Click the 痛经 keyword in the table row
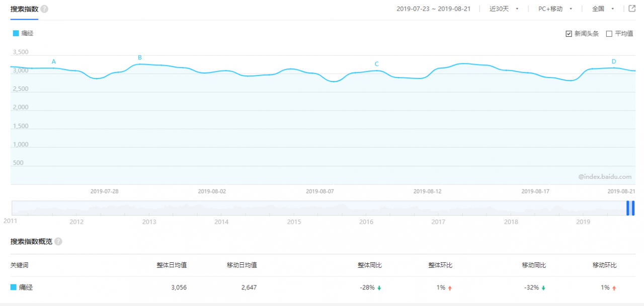 tap(26, 287)
